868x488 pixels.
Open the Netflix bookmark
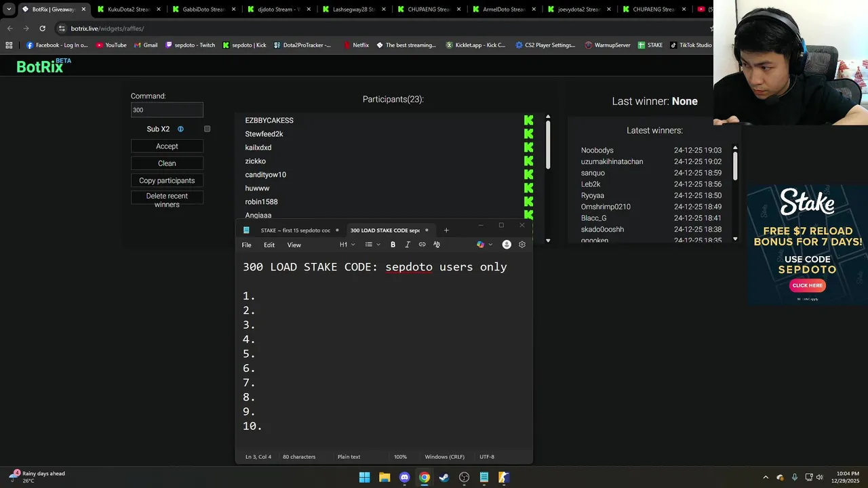(x=356, y=45)
